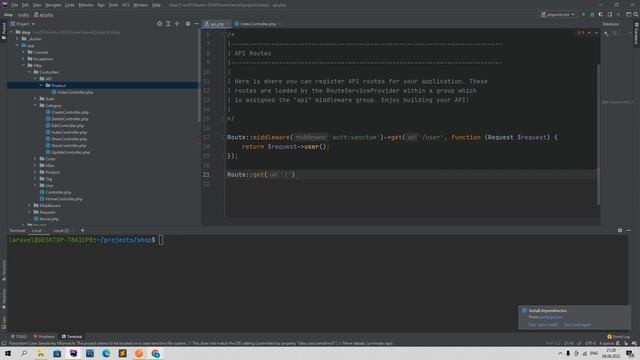Click the microphone icon in system tray

(568, 353)
